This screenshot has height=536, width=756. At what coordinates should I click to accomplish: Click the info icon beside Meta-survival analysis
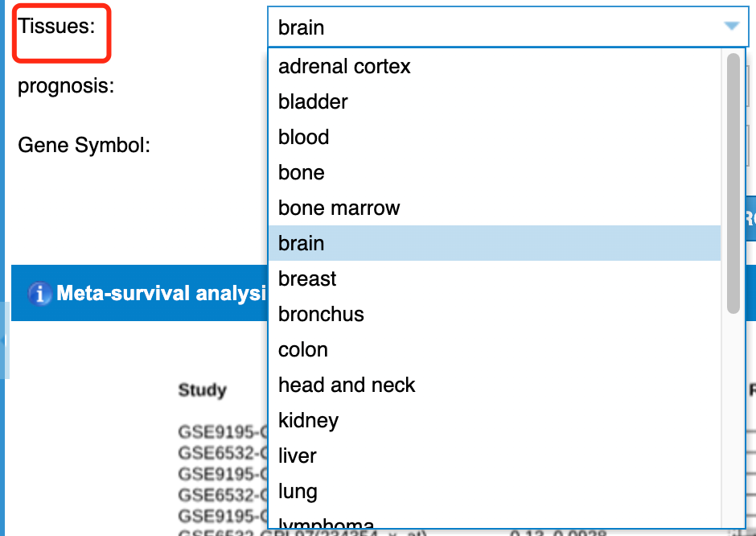(39, 293)
